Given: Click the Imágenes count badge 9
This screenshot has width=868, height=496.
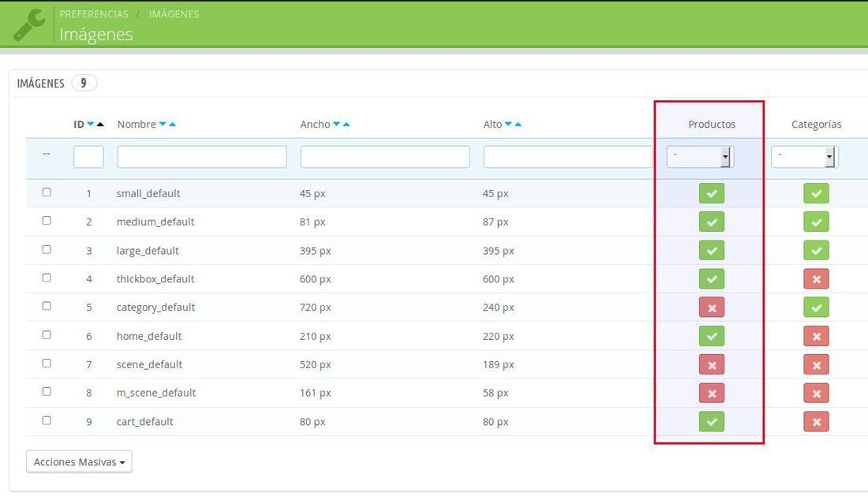Looking at the screenshot, I should pos(84,83).
